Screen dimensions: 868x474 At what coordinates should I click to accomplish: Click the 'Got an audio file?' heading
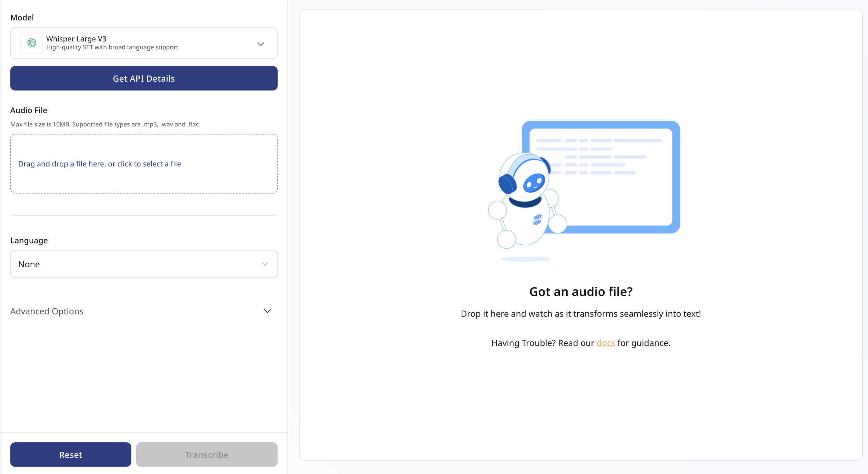581,292
